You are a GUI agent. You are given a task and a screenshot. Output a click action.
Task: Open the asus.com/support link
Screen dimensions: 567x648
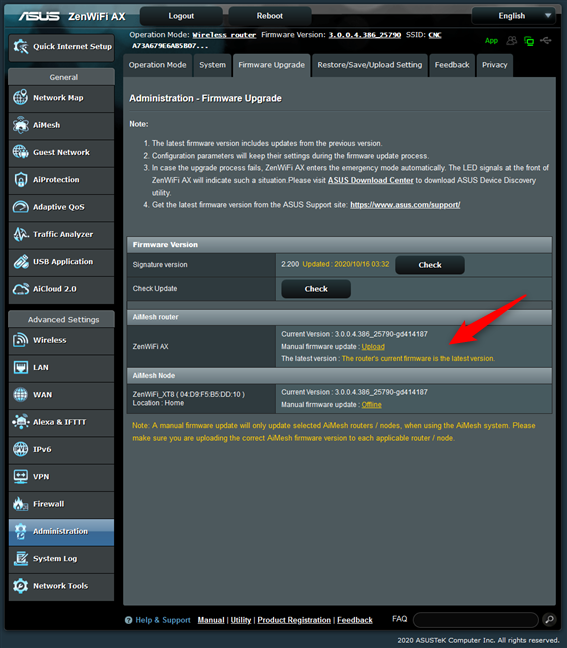tap(405, 205)
